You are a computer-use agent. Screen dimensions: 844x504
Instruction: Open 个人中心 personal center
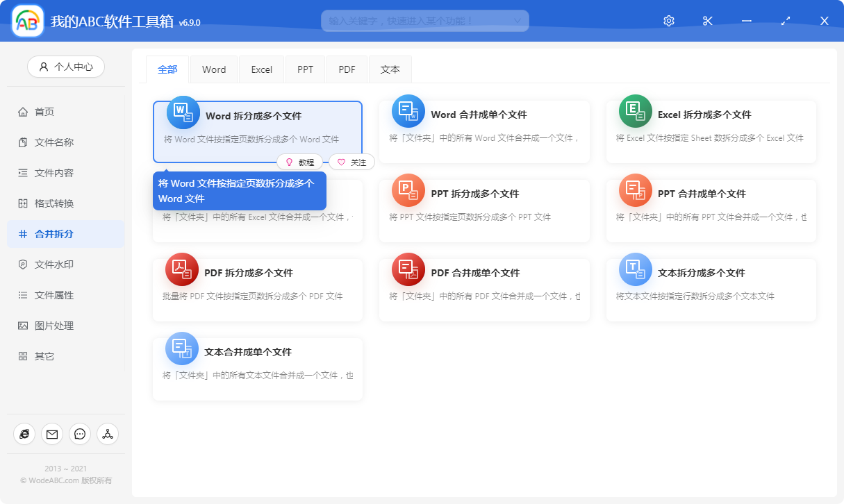tap(66, 67)
